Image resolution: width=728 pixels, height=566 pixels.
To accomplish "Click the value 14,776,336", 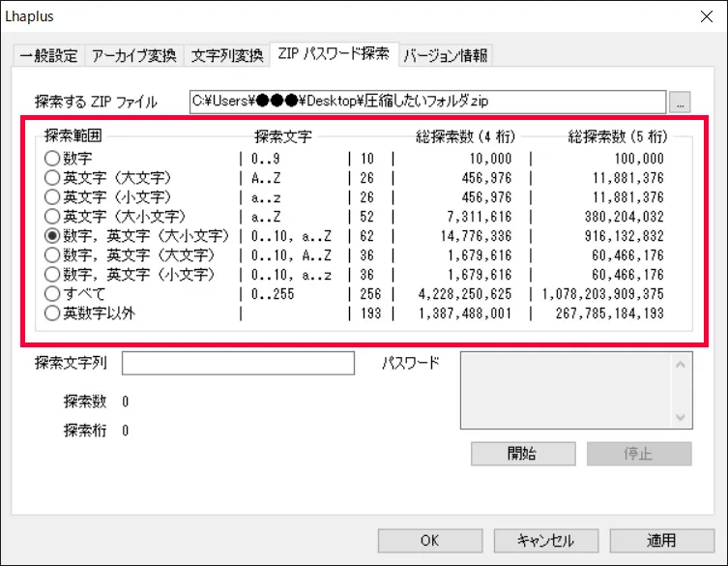I will pyautogui.click(x=476, y=236).
